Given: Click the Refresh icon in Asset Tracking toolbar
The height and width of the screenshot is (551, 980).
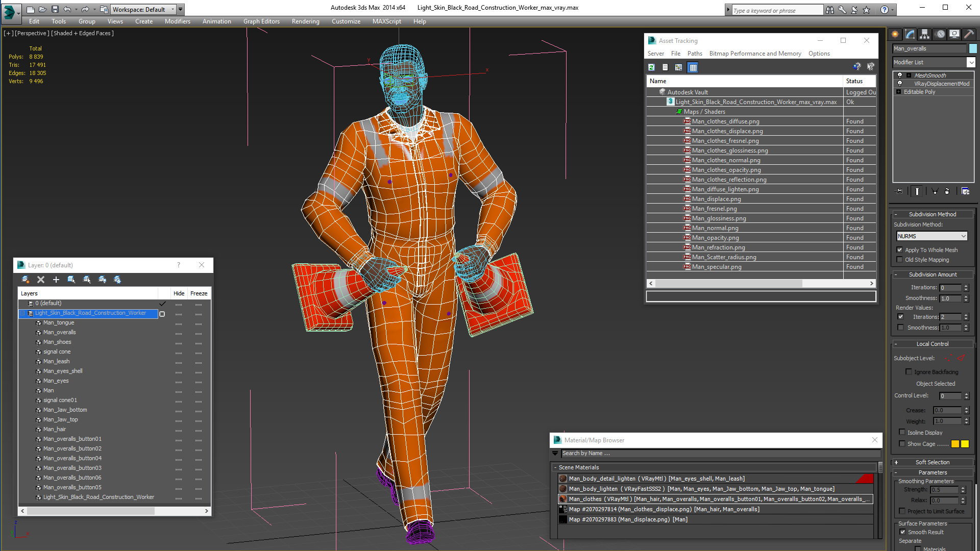Looking at the screenshot, I should click(x=651, y=67).
